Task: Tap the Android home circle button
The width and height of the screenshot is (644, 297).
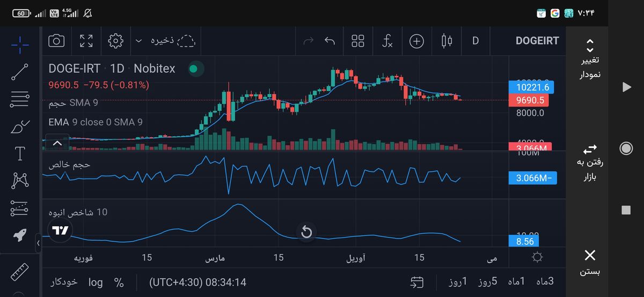Action: tap(626, 148)
